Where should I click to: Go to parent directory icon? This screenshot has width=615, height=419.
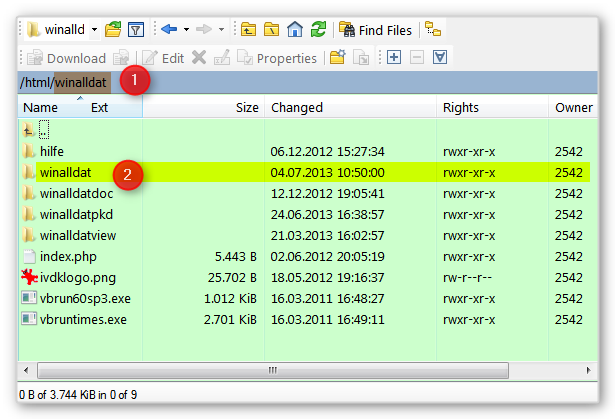click(x=248, y=29)
